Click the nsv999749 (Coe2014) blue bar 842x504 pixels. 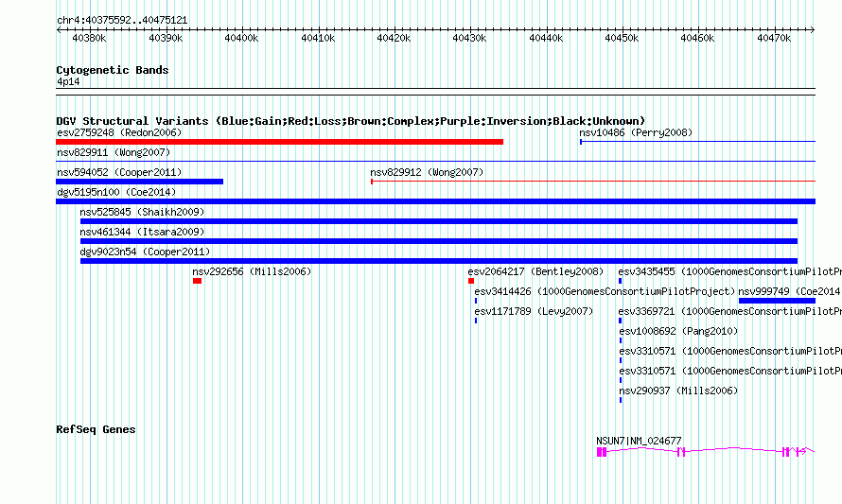point(777,301)
